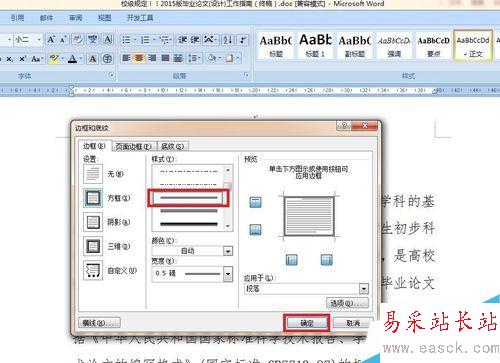Apply Character Border from font group
This screenshot has width=500, height=363.
pyautogui.click(x=108, y=40)
